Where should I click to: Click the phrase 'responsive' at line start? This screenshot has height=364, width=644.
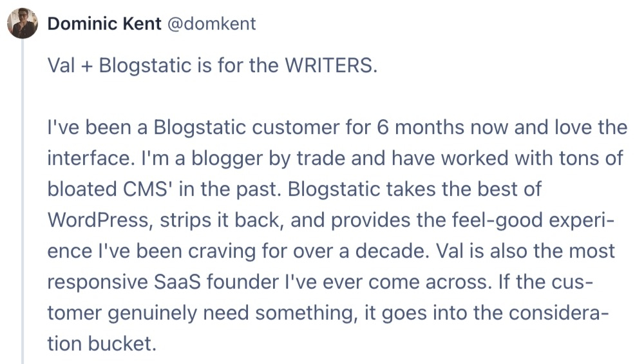98,282
